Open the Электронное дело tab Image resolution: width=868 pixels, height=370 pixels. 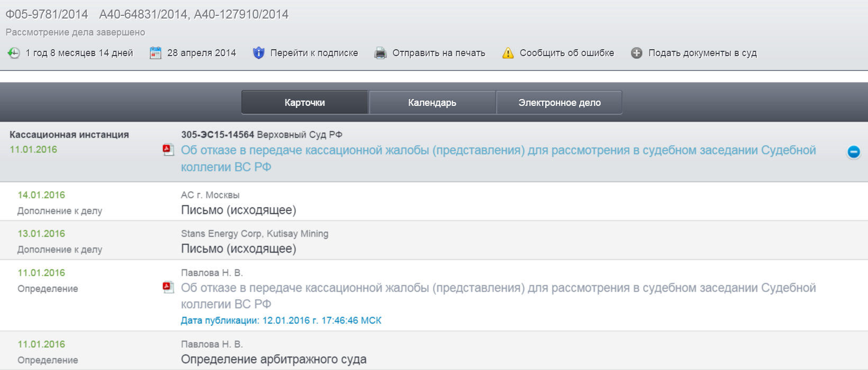pyautogui.click(x=559, y=103)
